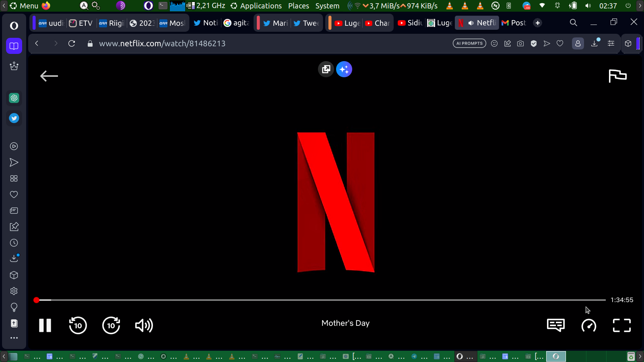The image size is (644, 362).
Task: Open the emoji picker in address bar
Action: point(494,43)
